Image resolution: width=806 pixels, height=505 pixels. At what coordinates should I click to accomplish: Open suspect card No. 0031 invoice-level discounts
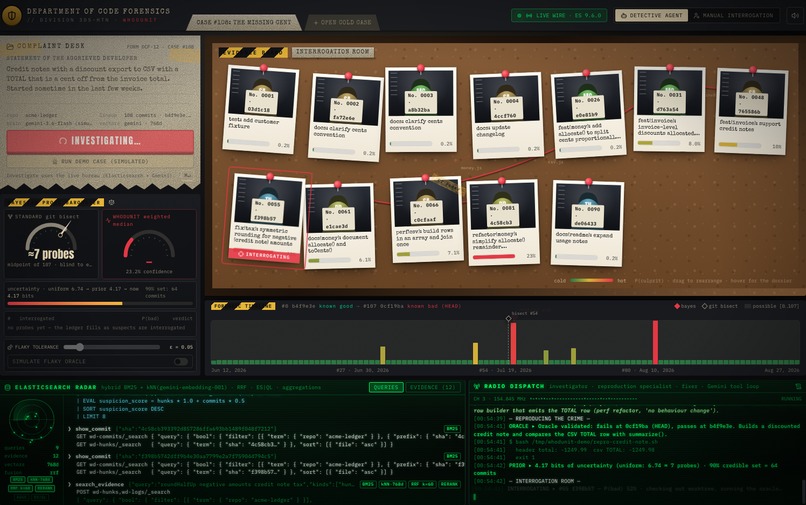tap(669, 109)
